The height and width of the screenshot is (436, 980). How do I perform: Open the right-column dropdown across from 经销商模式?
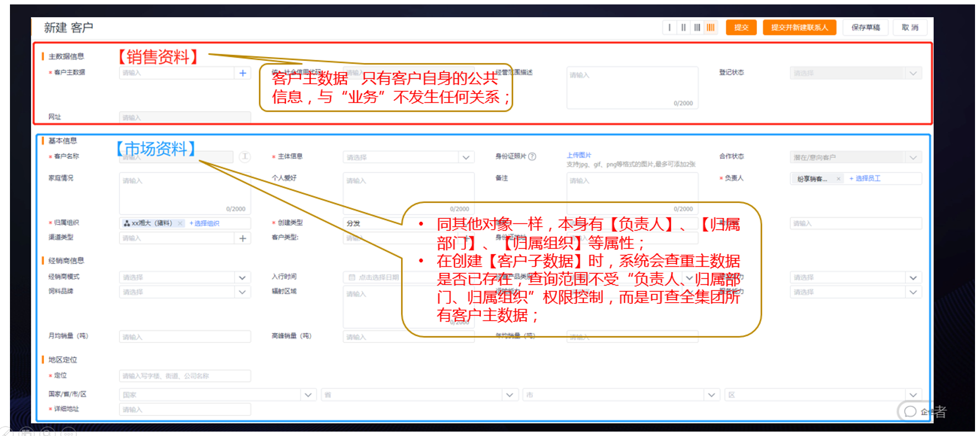coord(855,277)
